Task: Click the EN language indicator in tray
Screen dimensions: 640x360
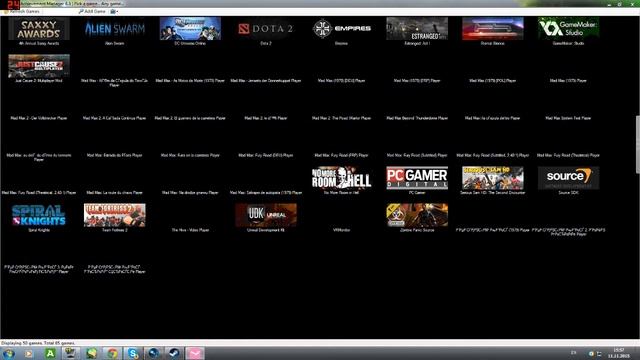Action: click(573, 353)
